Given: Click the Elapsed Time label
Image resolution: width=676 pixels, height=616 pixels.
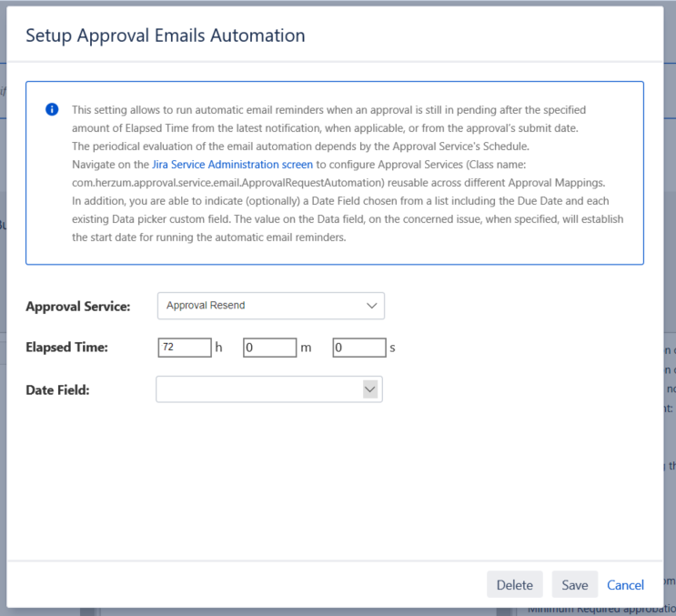Looking at the screenshot, I should [66, 348].
